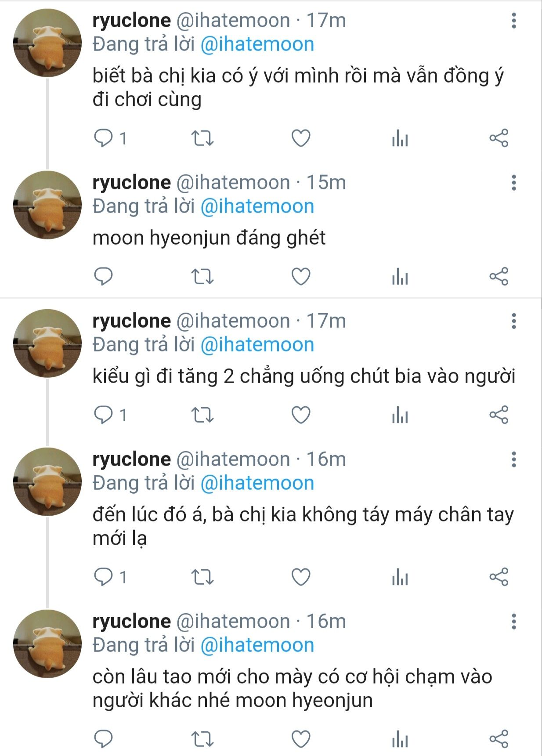Image resolution: width=542 pixels, height=756 pixels.
Task: Like the 'còn lâu tao mới cho' tweet
Action: 301,739
